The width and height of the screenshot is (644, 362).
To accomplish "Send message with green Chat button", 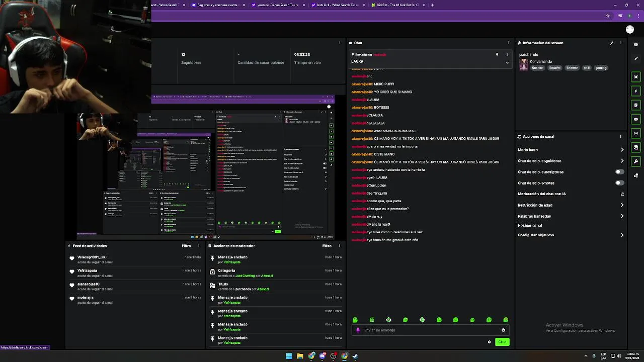I will pyautogui.click(x=502, y=342).
